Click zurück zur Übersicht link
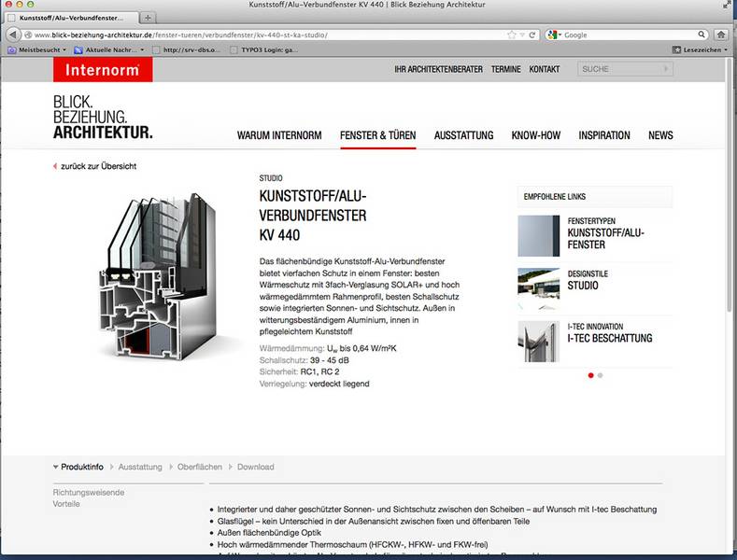737x560 pixels. point(98,166)
